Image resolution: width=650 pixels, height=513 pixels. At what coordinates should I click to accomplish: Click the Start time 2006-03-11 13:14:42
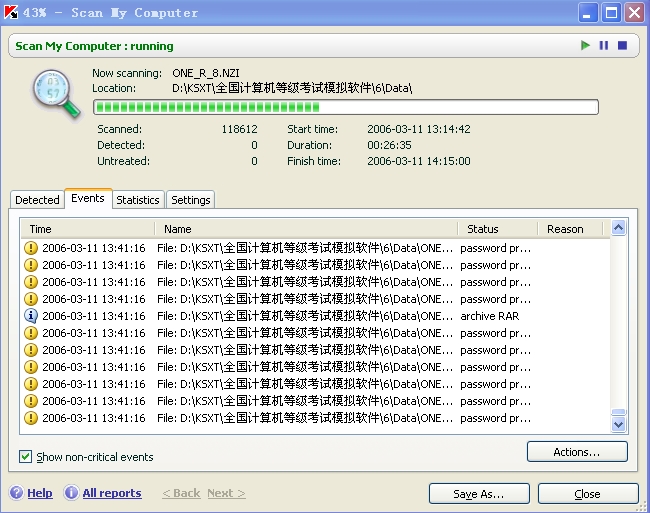[419, 129]
